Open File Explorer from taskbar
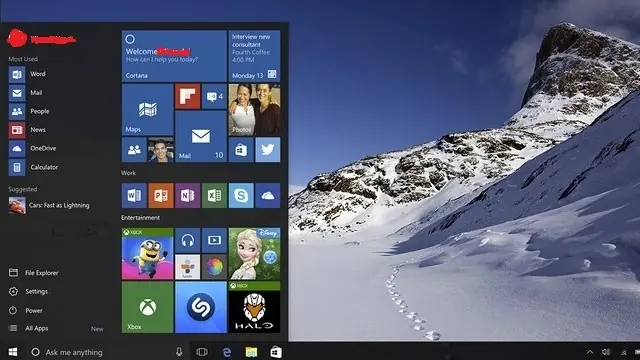Screen dimensions: 640x360 (x=251, y=352)
